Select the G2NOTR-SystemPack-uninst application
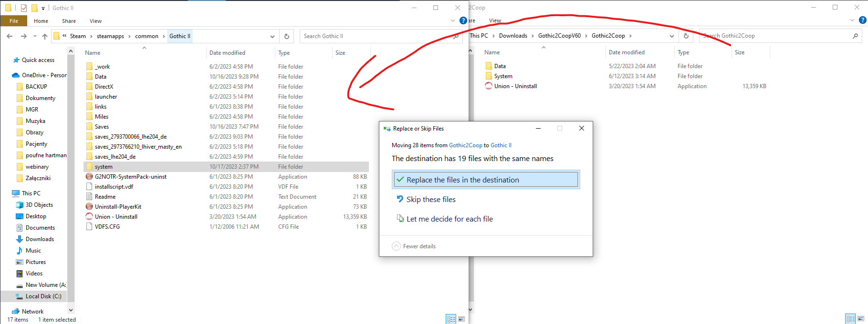This screenshot has width=868, height=324. [130, 177]
